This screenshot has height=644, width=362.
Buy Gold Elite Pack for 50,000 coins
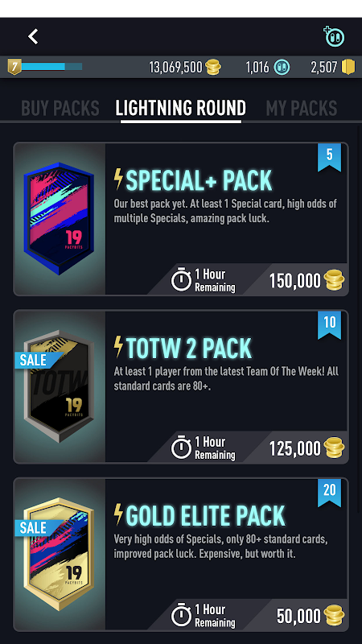311,616
